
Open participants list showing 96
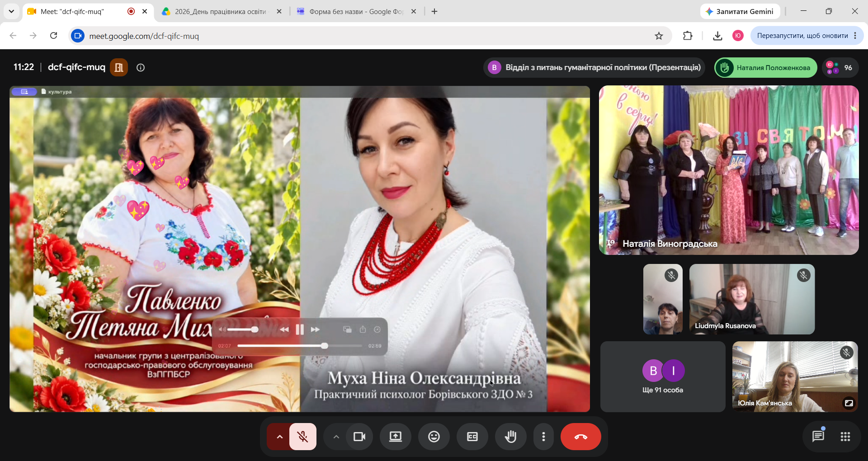click(x=840, y=67)
